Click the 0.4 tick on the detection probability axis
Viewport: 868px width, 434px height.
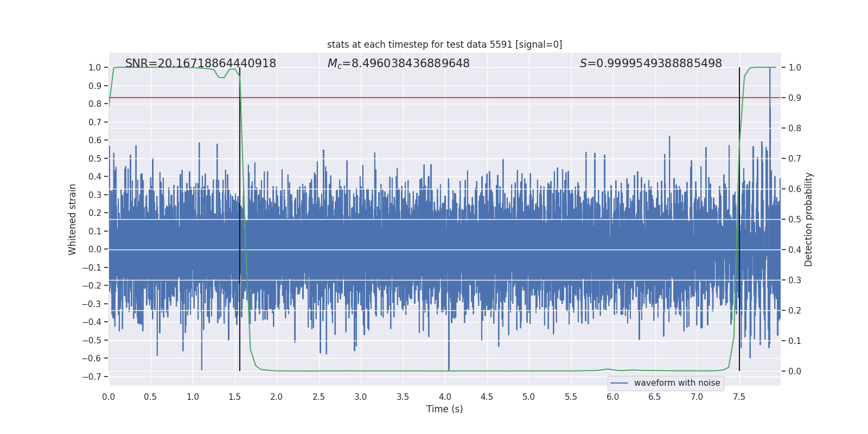[795, 250]
